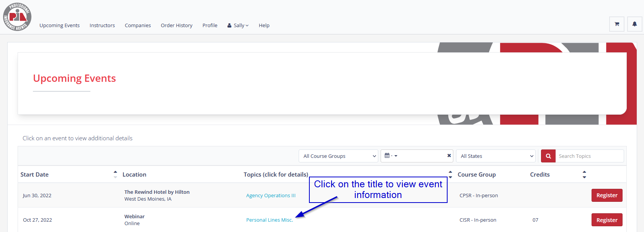This screenshot has width=644, height=232.
Task: Open the Instructors page
Action: pyautogui.click(x=102, y=26)
